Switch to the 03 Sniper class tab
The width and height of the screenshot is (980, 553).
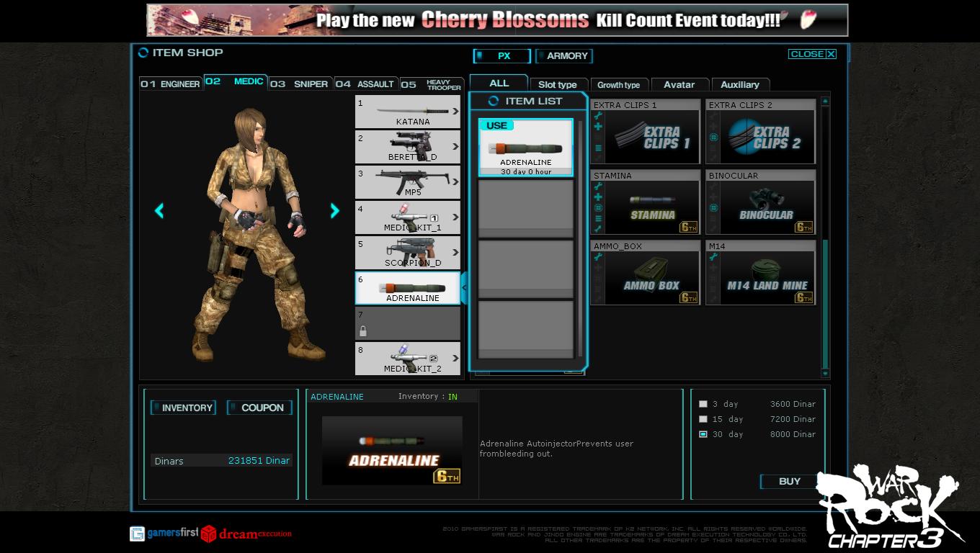tap(300, 84)
